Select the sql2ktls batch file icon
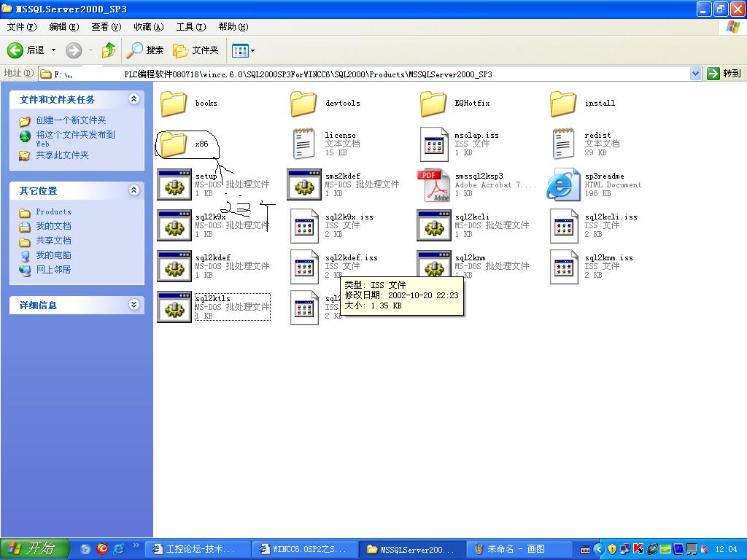 pyautogui.click(x=174, y=307)
